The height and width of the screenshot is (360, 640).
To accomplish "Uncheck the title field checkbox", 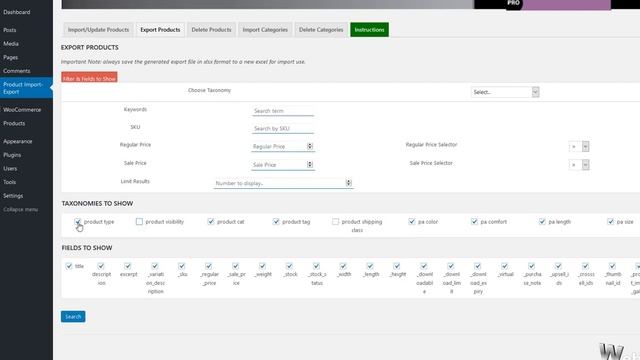I will (69, 266).
